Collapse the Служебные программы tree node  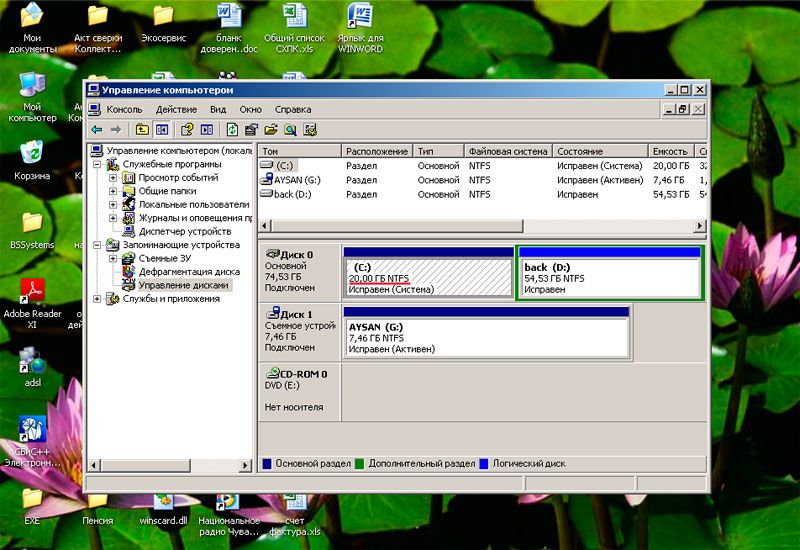[97, 164]
